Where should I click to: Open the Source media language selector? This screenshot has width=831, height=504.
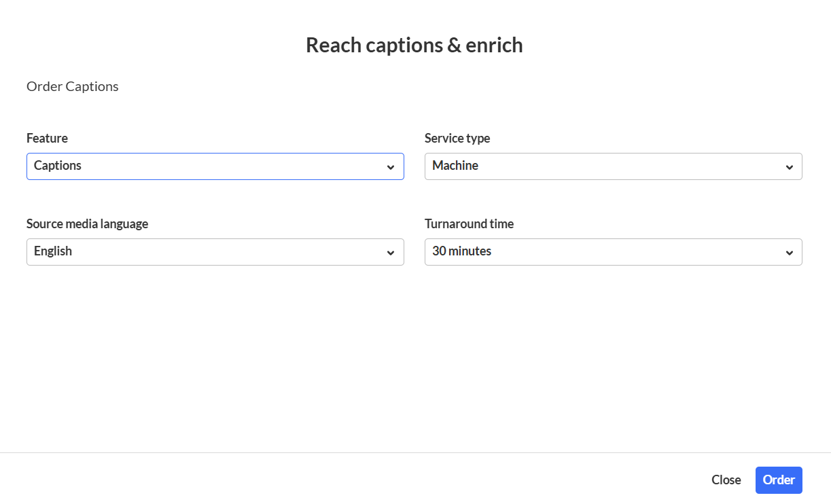click(x=215, y=252)
